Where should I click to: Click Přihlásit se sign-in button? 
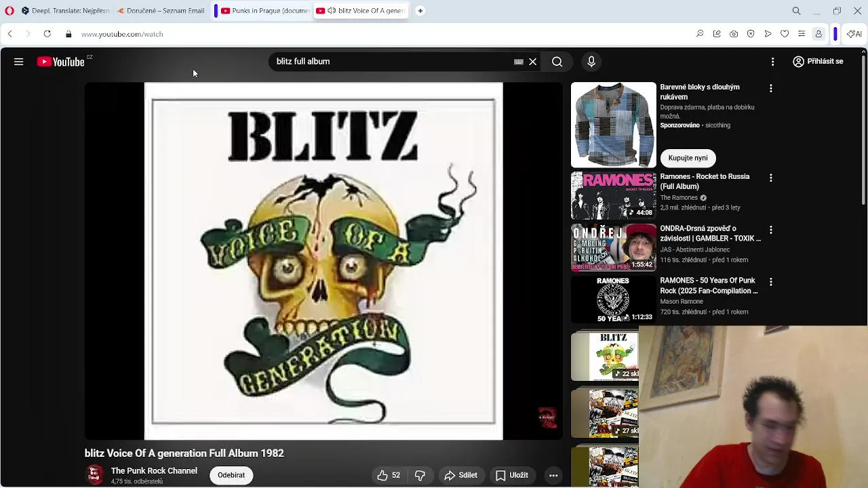[x=818, y=61]
